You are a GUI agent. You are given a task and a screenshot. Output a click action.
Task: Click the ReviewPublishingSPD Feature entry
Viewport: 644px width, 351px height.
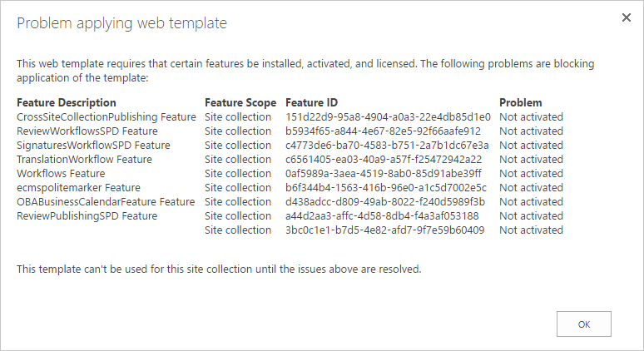tap(87, 216)
